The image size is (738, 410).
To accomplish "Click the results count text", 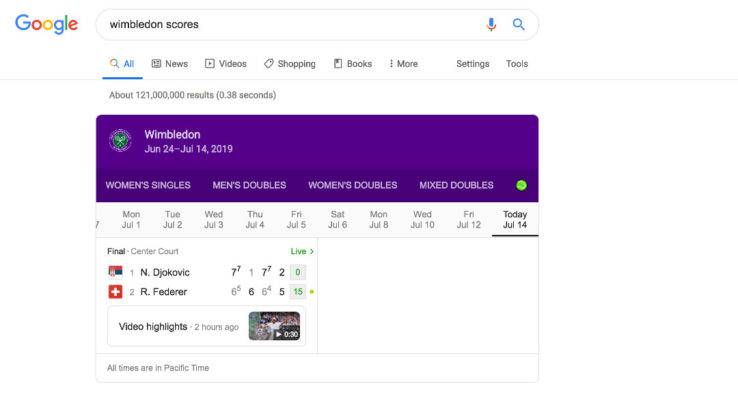I will coord(193,95).
